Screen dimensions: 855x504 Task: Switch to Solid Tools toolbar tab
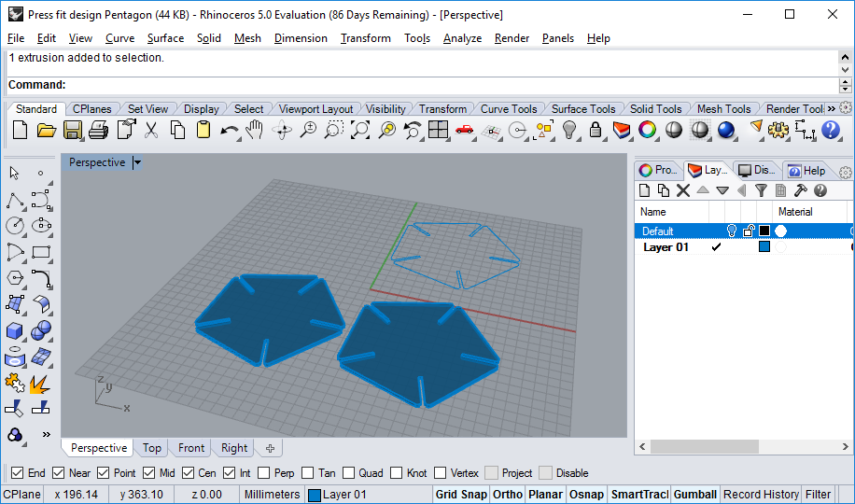655,109
